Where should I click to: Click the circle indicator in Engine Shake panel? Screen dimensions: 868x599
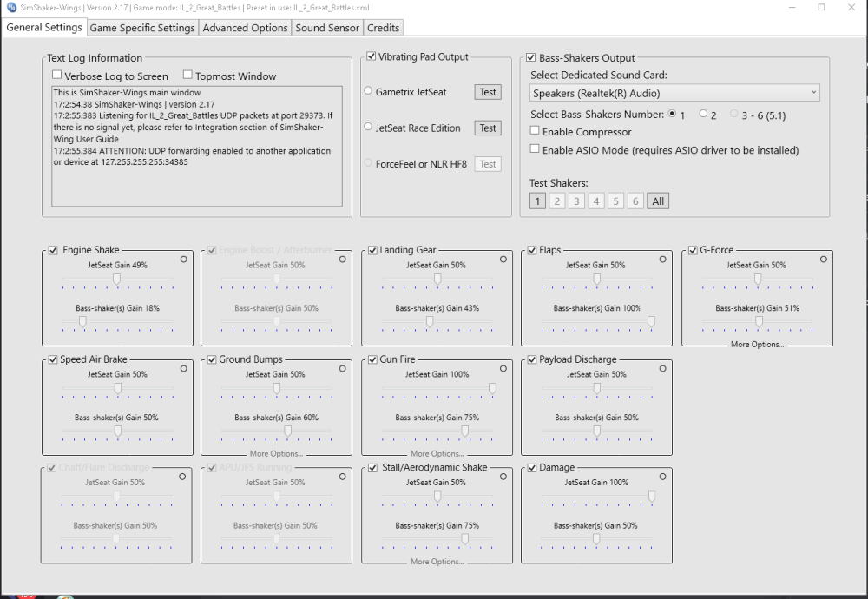184,259
